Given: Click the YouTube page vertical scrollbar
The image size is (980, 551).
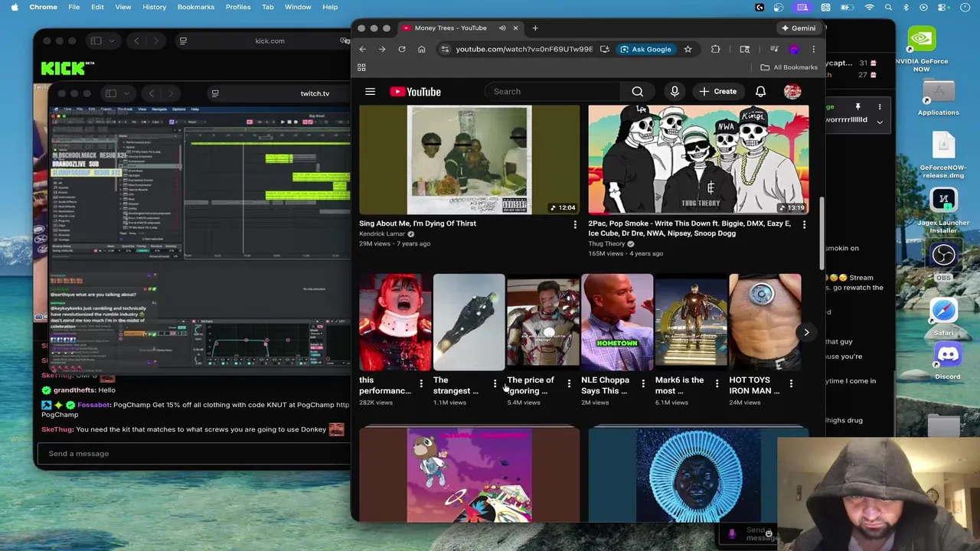Looking at the screenshot, I should 823,233.
